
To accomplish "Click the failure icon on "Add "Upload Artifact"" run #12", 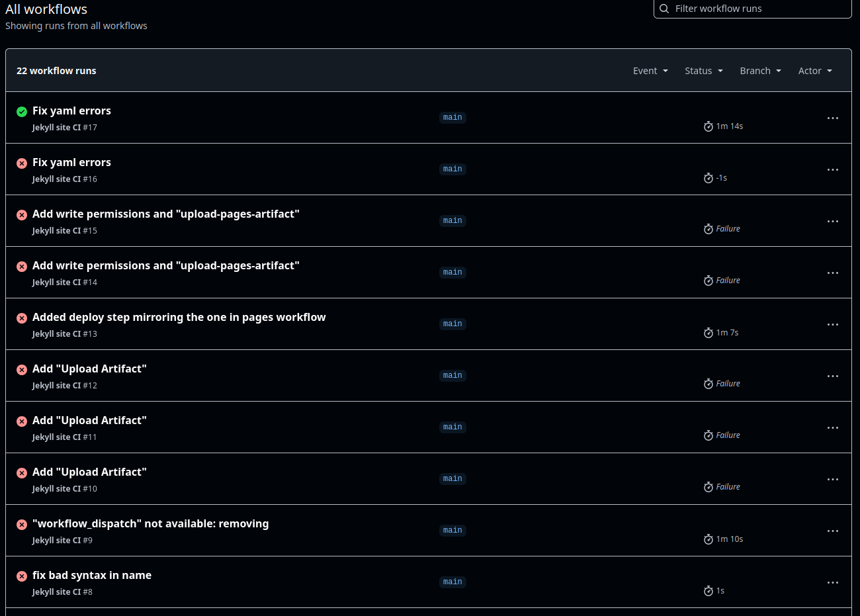I will 21,369.
